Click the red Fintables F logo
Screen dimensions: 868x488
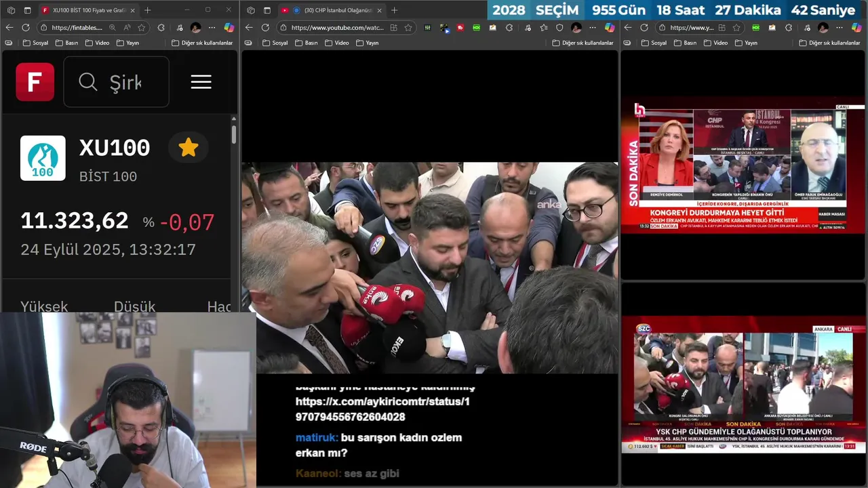[x=35, y=82]
